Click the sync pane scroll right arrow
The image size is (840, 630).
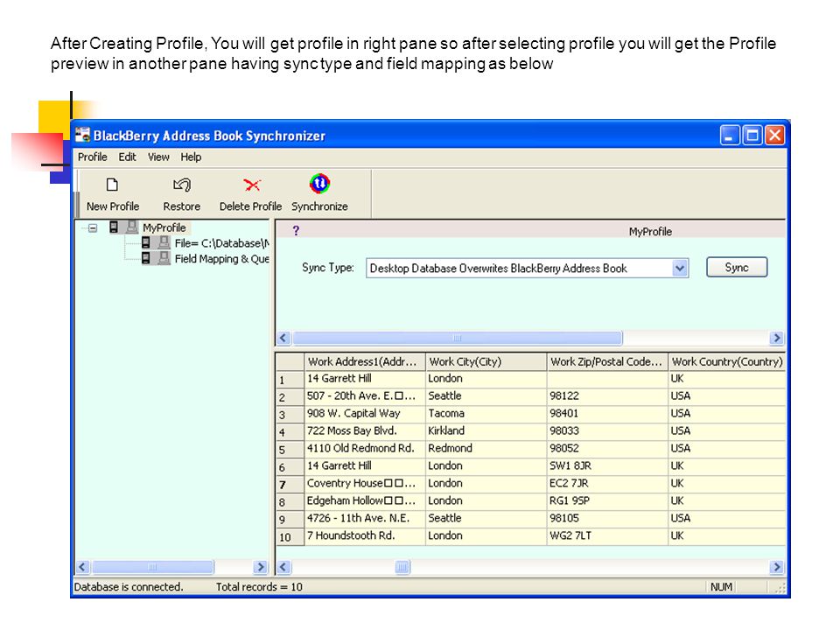point(776,338)
